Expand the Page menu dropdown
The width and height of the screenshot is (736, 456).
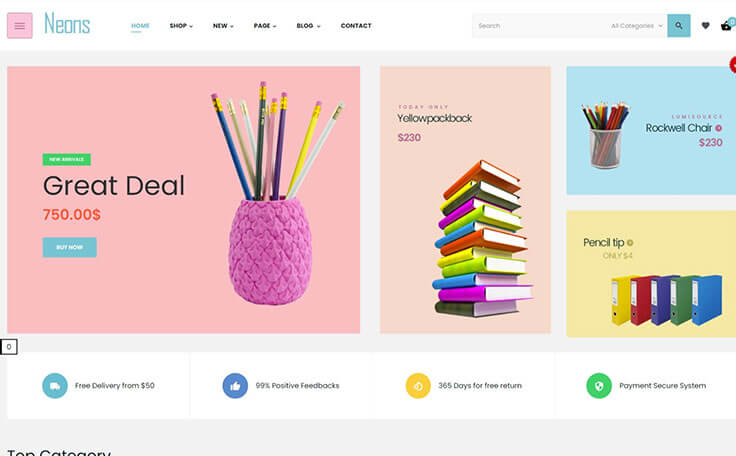pos(265,26)
